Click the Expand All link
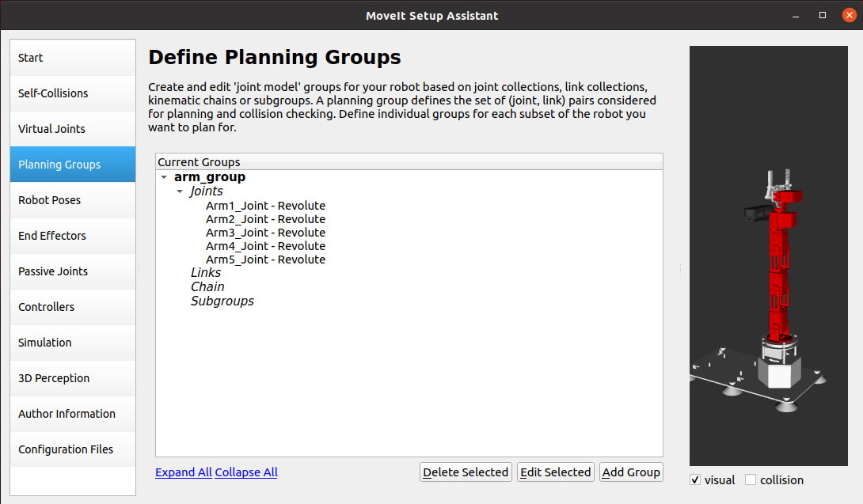Screen dimensions: 863x504 click(x=183, y=472)
